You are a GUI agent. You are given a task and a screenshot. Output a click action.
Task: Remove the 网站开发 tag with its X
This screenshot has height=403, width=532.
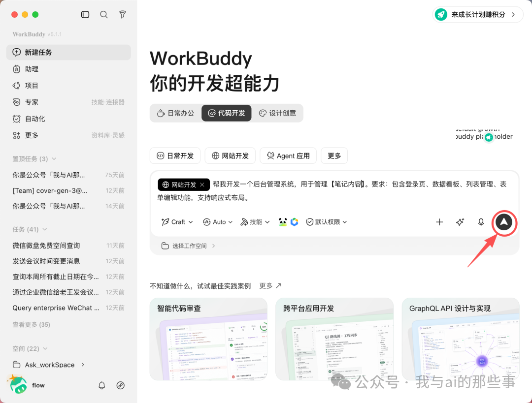point(202,185)
